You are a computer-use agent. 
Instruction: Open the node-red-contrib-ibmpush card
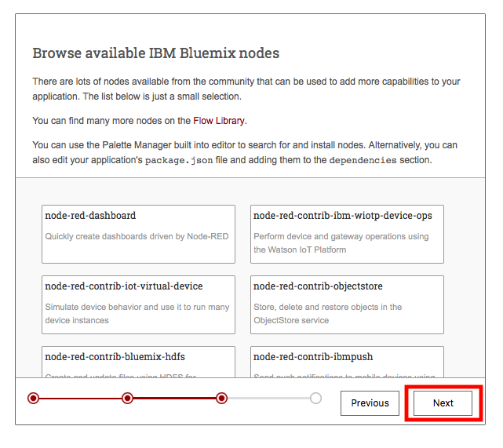347,362
